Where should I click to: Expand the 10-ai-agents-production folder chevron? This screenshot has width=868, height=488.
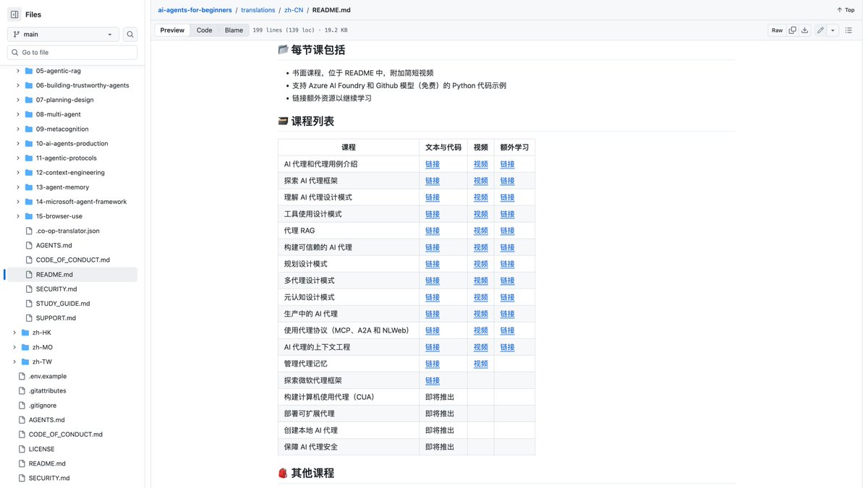pos(18,143)
